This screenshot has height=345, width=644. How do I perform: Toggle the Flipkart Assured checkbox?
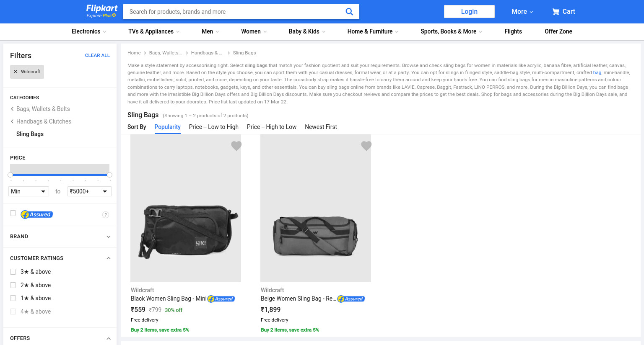(x=13, y=213)
